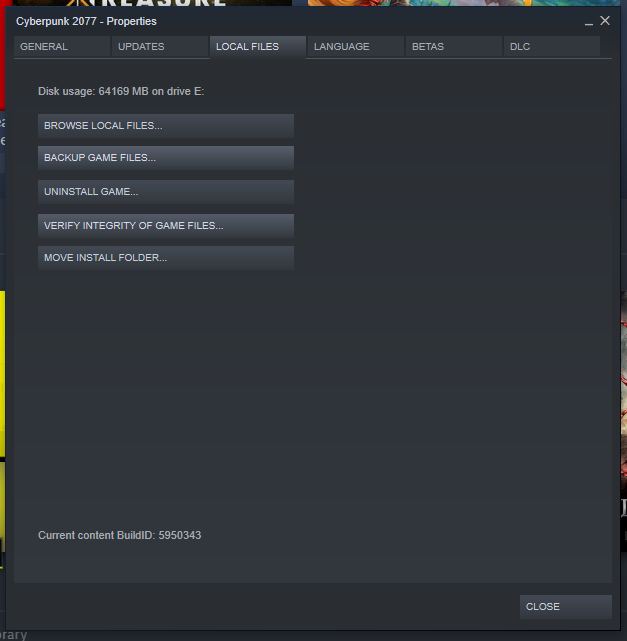Screen dimensions: 627x641
Task: Click the yellow game artwork on the left edge
Action: [2, 374]
